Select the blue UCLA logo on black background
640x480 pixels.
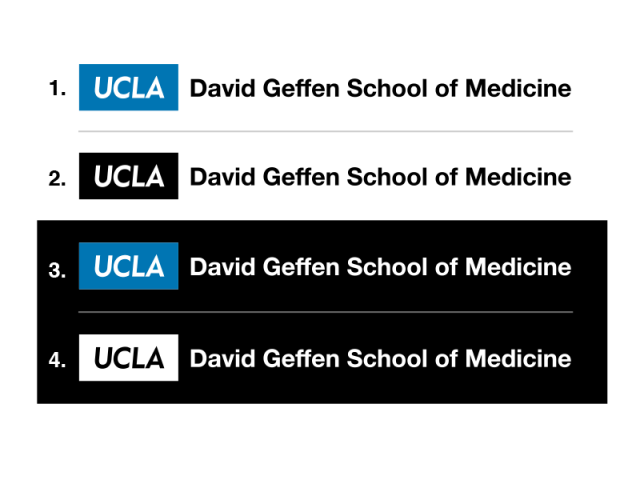point(128,267)
